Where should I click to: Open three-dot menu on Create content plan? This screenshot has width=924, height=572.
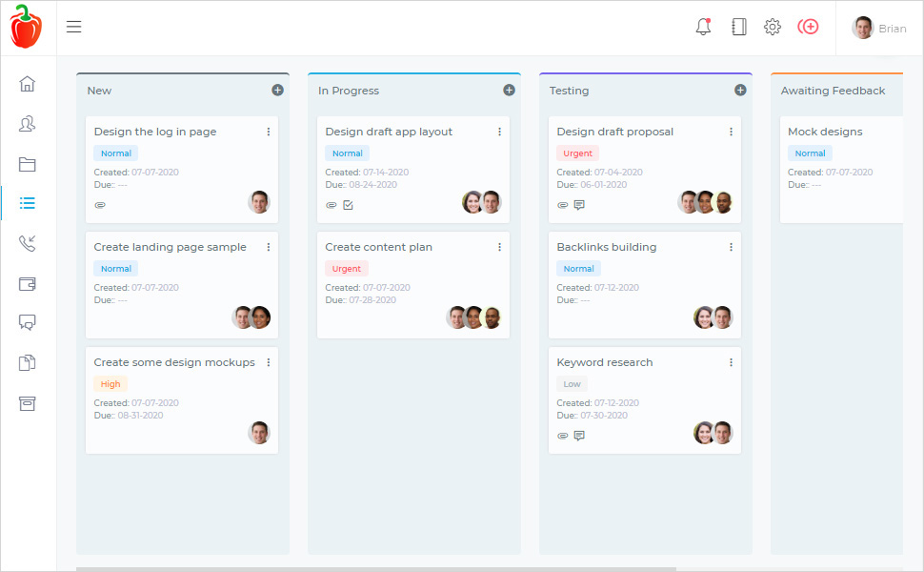[x=500, y=247]
